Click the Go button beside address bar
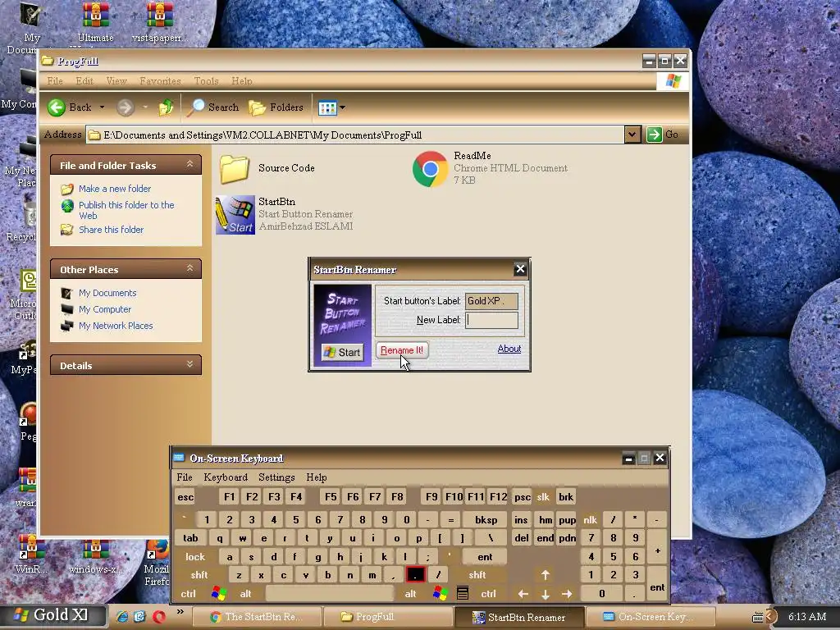This screenshot has height=630, width=840. coord(663,135)
